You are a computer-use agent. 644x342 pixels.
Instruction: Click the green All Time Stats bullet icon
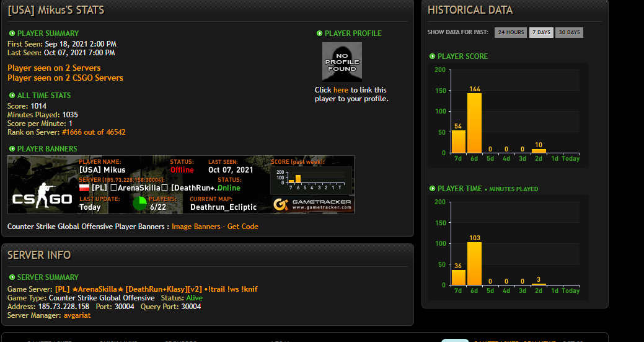[x=12, y=96]
